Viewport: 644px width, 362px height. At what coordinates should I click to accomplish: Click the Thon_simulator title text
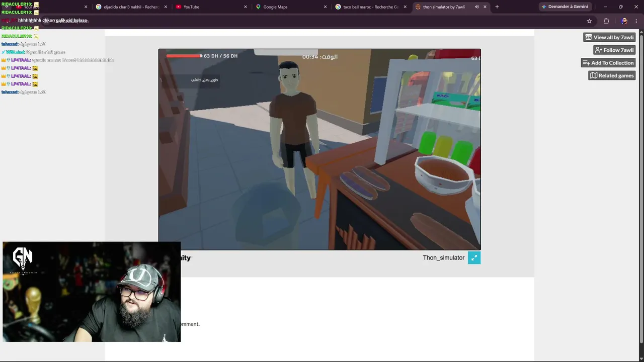point(443,258)
